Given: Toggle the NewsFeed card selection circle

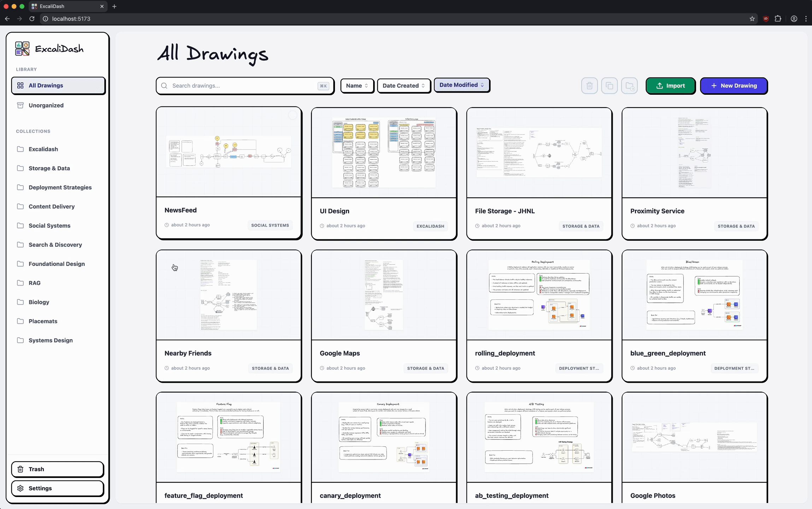Looking at the screenshot, I should point(292,115).
